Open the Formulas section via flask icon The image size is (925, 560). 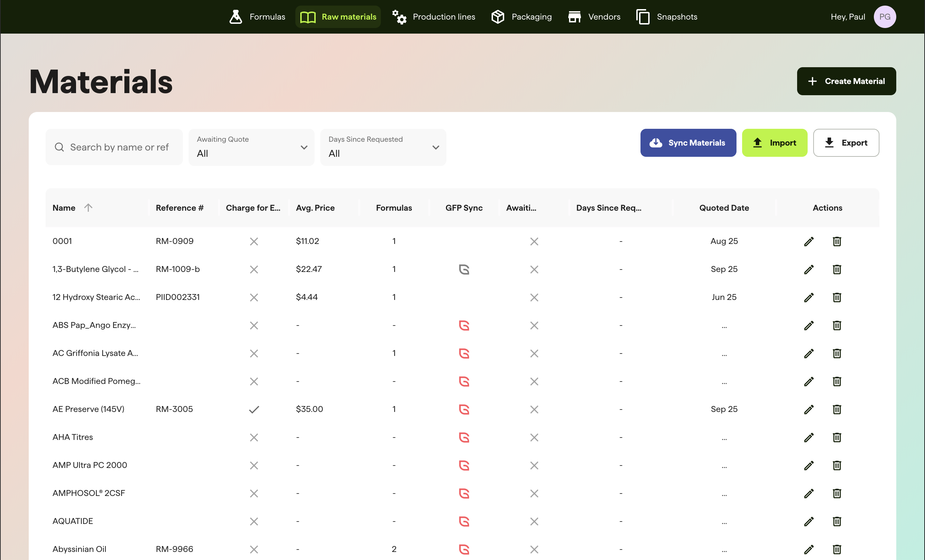(x=236, y=16)
